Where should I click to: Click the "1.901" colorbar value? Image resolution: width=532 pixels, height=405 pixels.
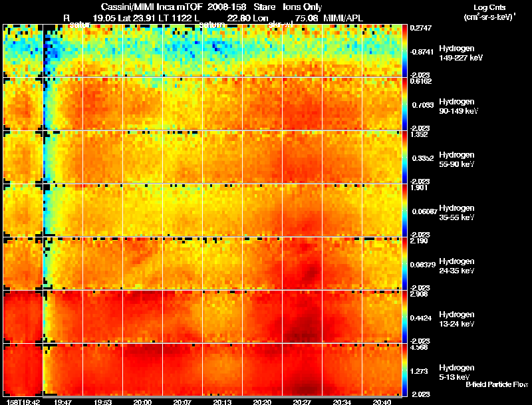point(419,188)
